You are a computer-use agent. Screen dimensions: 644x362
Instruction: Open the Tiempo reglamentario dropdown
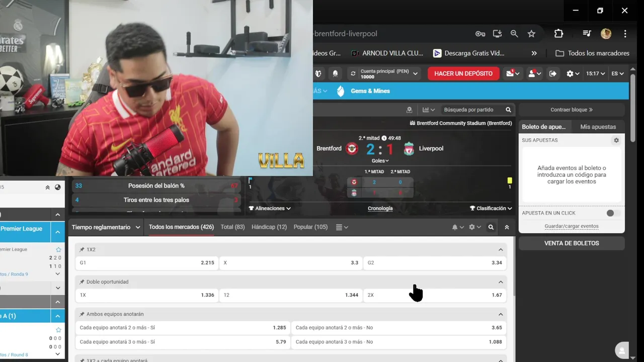tap(106, 227)
